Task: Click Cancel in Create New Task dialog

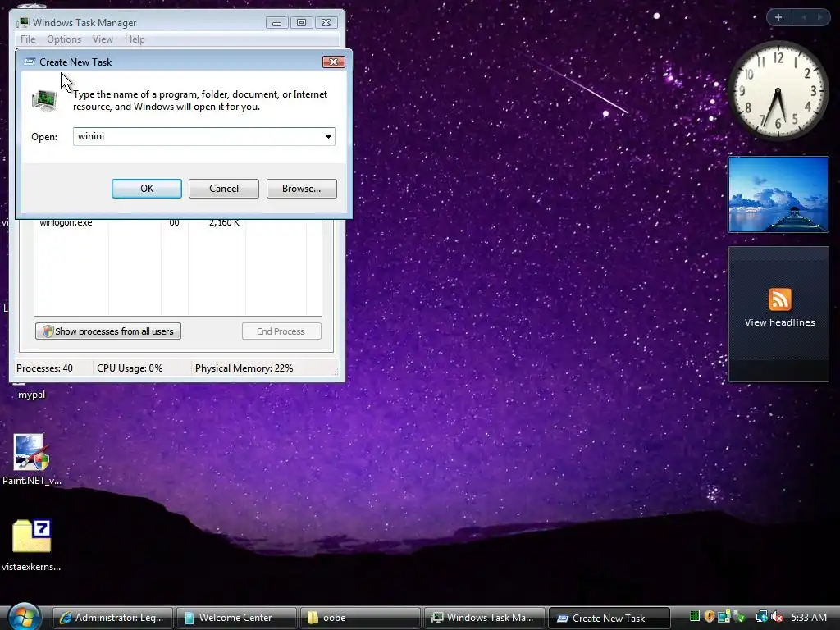Action: coord(224,189)
